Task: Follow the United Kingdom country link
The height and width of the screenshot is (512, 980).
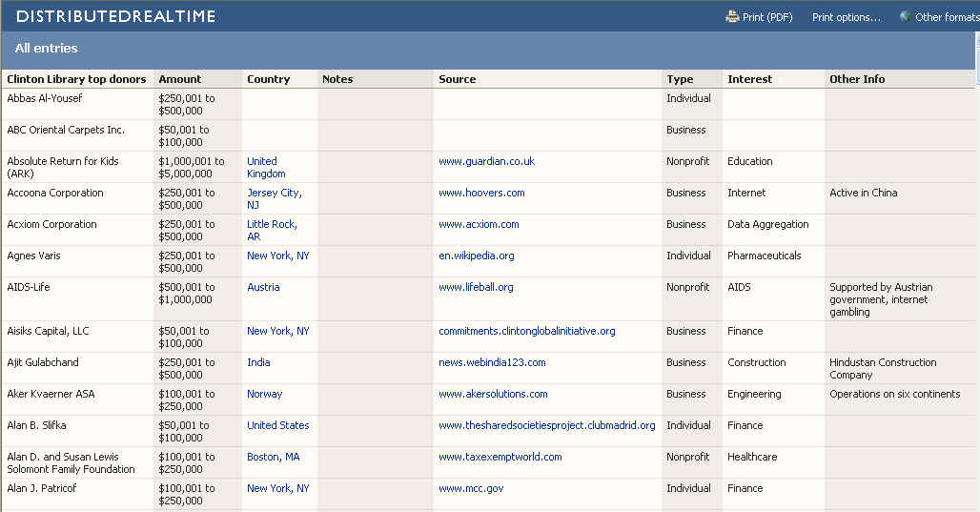Action: pyautogui.click(x=266, y=168)
